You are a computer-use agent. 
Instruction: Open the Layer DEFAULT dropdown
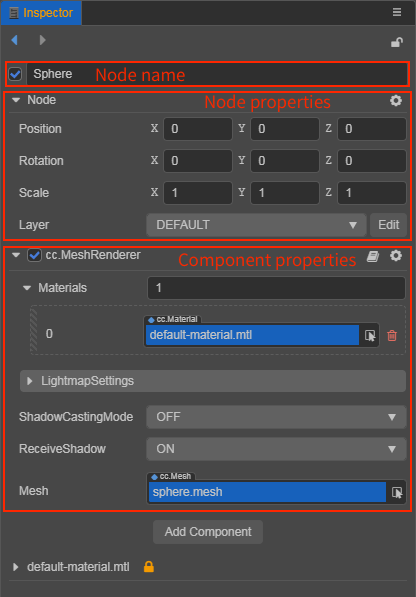[257, 225]
